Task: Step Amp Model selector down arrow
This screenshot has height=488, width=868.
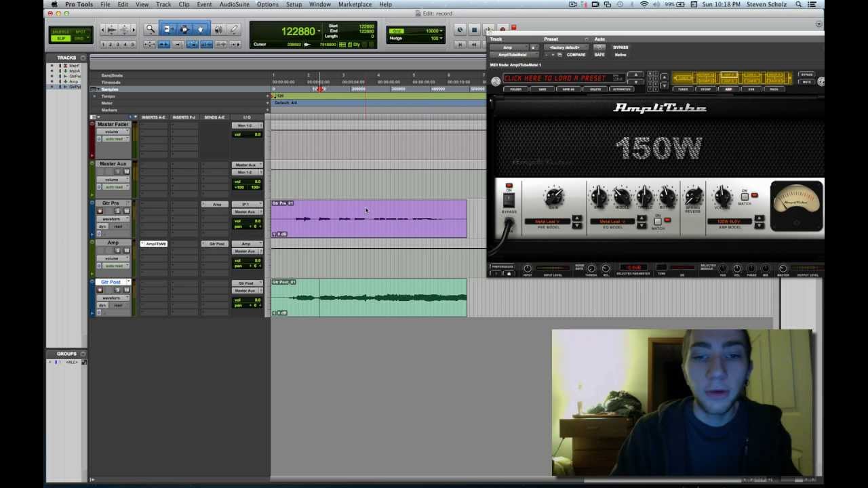Action: pos(759,226)
